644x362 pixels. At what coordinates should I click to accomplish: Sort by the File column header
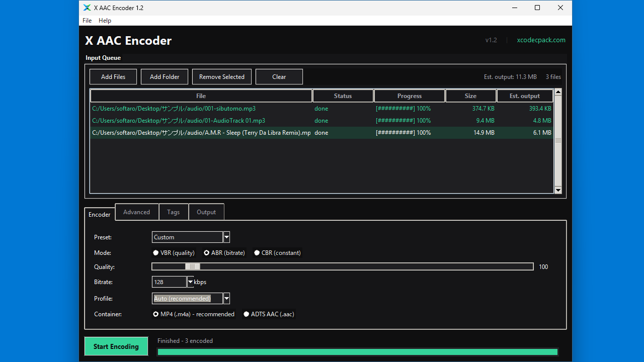point(201,96)
